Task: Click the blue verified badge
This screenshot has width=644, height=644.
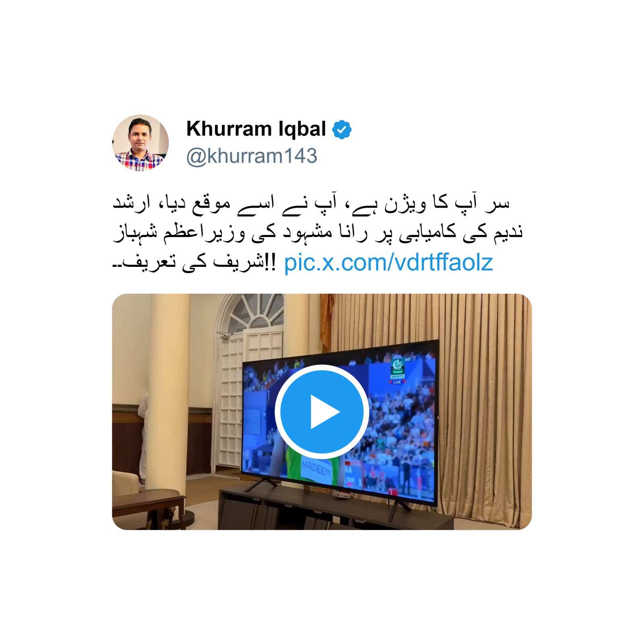Action: [x=342, y=130]
